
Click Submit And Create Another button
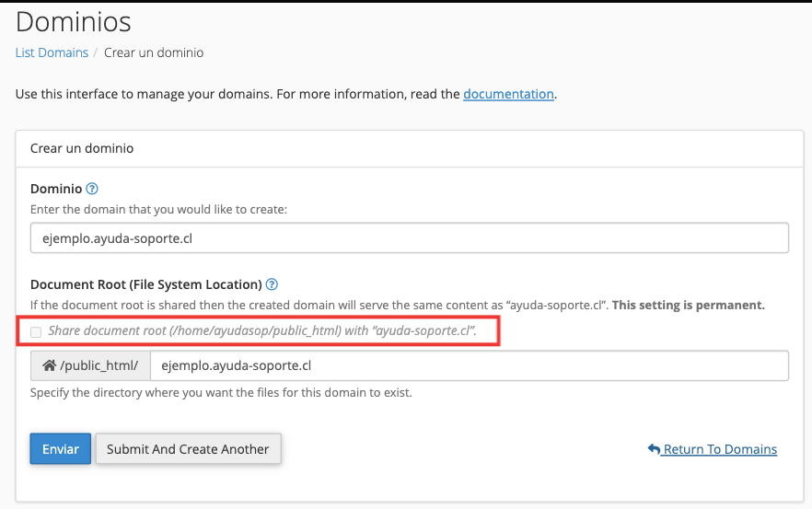click(x=188, y=448)
